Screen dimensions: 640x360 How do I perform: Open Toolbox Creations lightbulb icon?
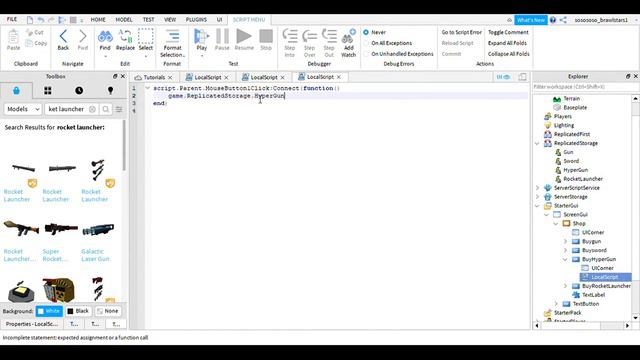(x=110, y=91)
